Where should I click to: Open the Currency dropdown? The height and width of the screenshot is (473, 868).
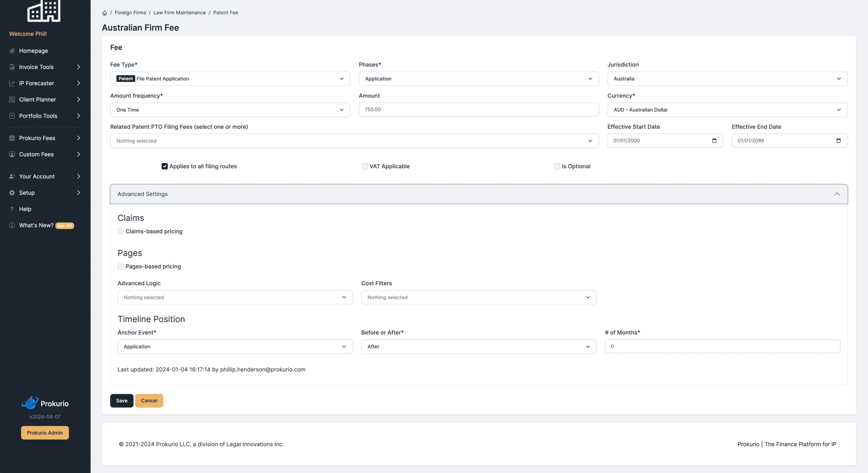tap(727, 110)
